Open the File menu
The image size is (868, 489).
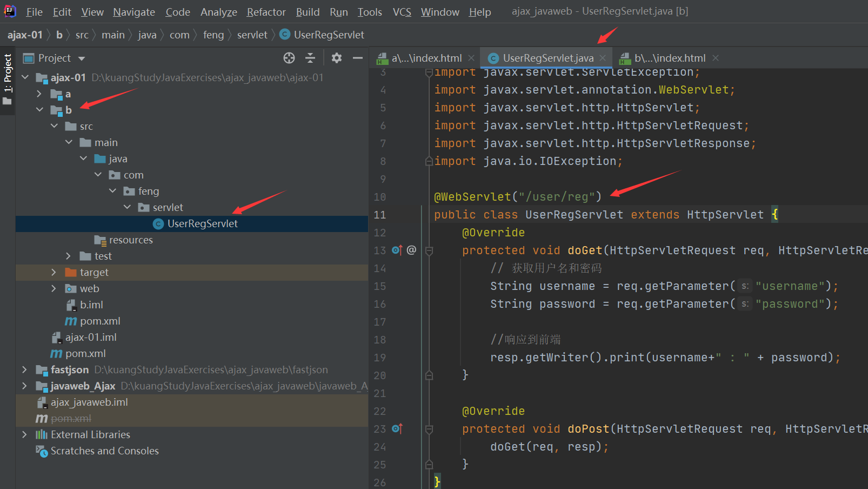click(x=35, y=12)
